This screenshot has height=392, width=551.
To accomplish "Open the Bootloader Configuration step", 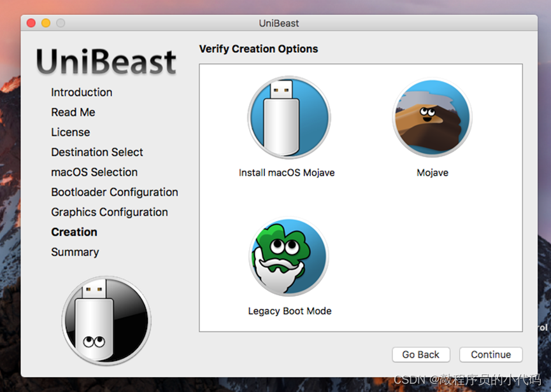I will click(115, 192).
